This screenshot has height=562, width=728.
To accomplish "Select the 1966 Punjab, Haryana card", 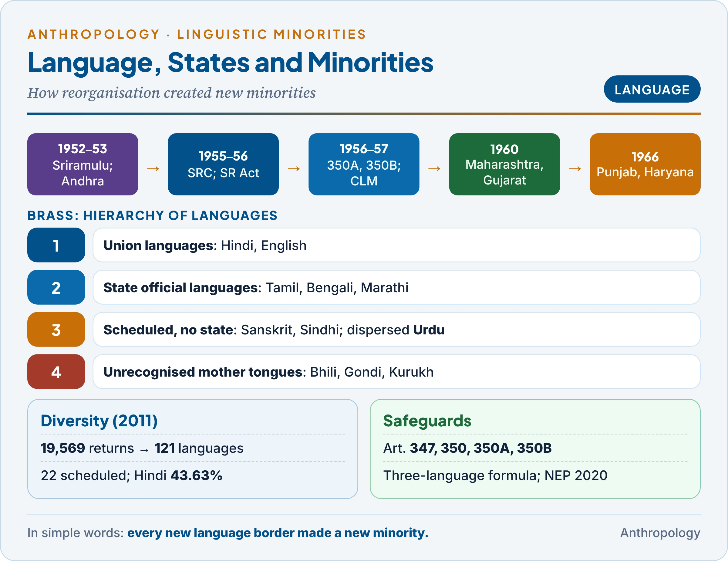I will click(x=645, y=164).
